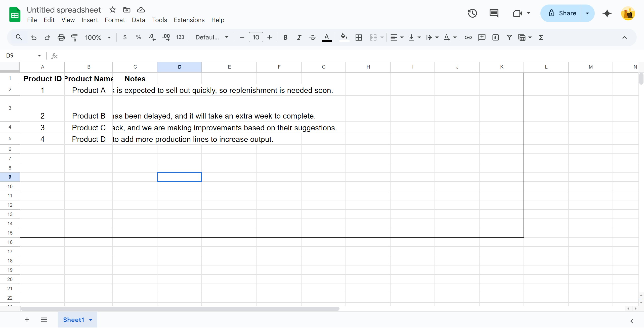Format as percent
Screen dimensions: 644x328
138,37
